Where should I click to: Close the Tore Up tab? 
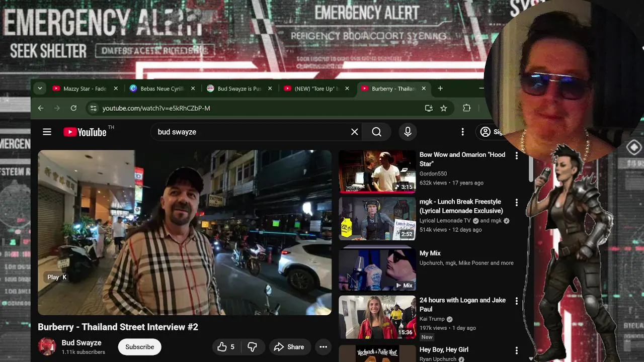point(347,88)
